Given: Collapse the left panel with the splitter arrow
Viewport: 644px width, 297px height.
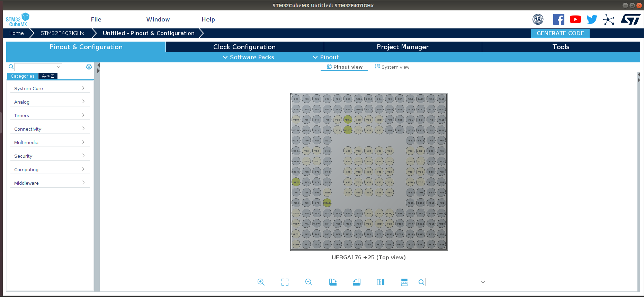Looking at the screenshot, I should (x=98, y=65).
